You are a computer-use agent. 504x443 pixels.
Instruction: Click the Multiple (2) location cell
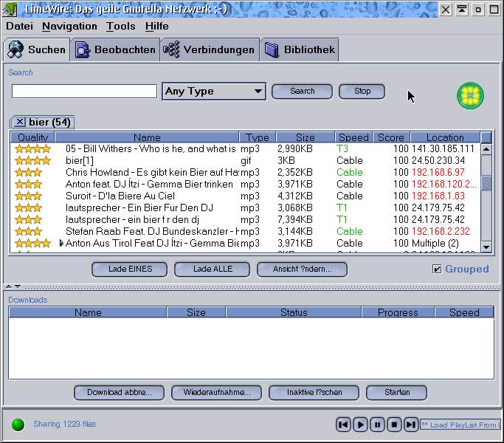point(435,243)
